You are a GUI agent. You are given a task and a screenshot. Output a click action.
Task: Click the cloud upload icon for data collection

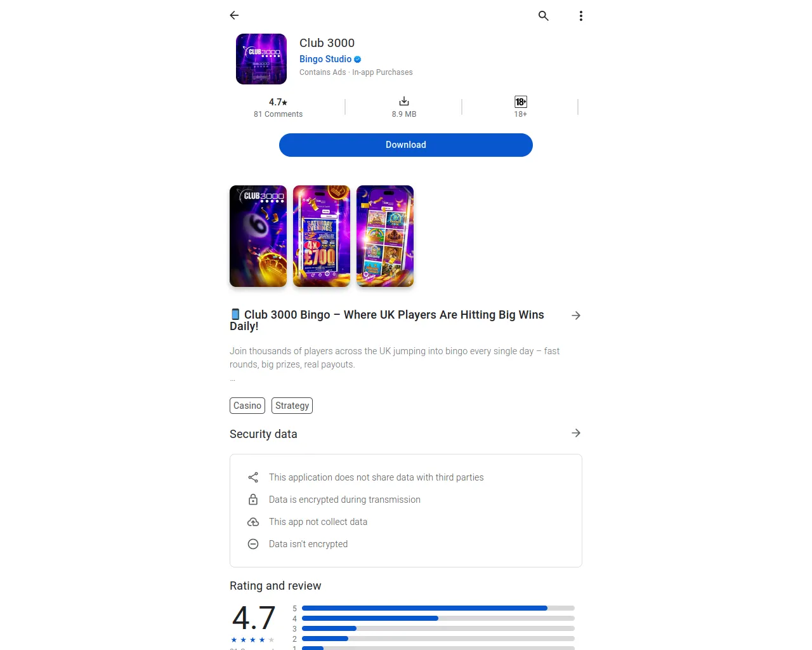pyautogui.click(x=253, y=522)
